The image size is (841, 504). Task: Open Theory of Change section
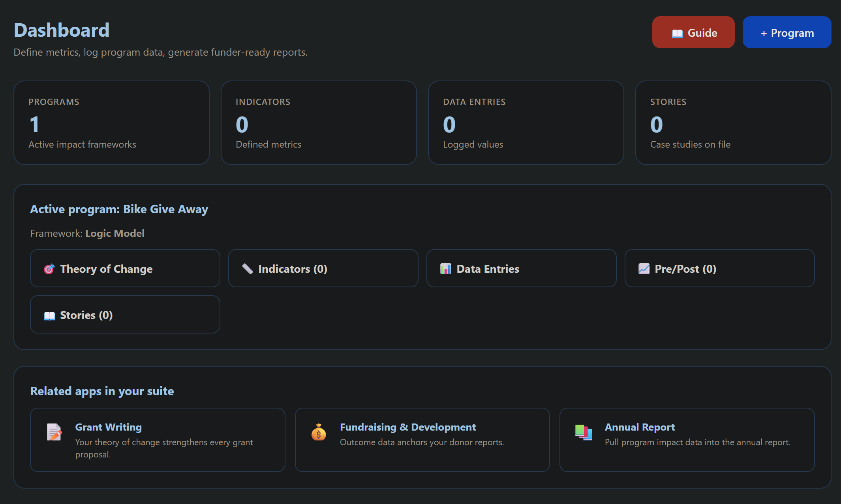(125, 268)
